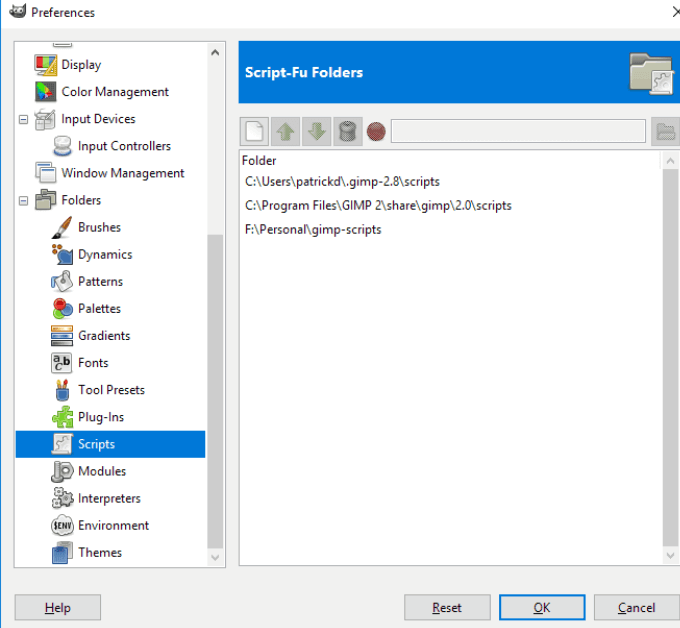
Task: Click the Brushes paintbrush icon
Action: tap(62, 227)
